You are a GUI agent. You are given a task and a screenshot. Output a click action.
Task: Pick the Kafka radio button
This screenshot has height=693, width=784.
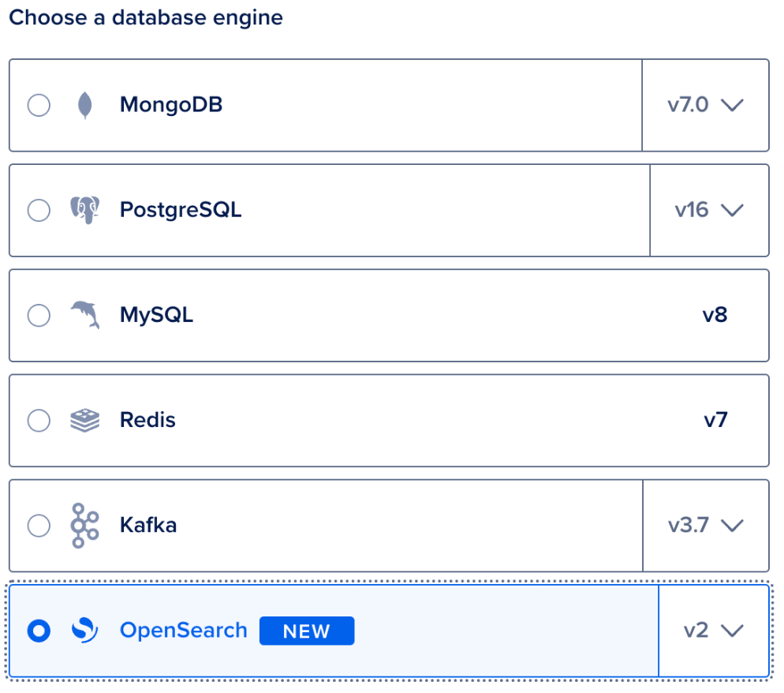click(x=39, y=526)
